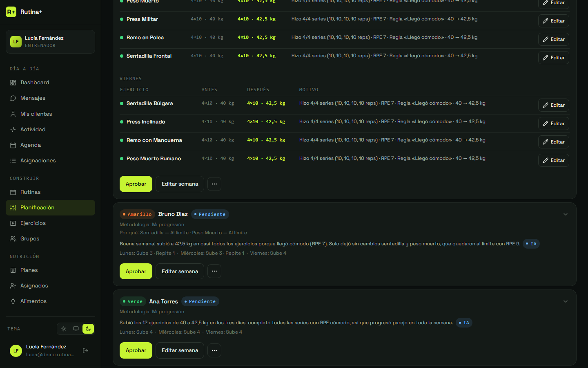Open the Actividad page

[50, 130]
